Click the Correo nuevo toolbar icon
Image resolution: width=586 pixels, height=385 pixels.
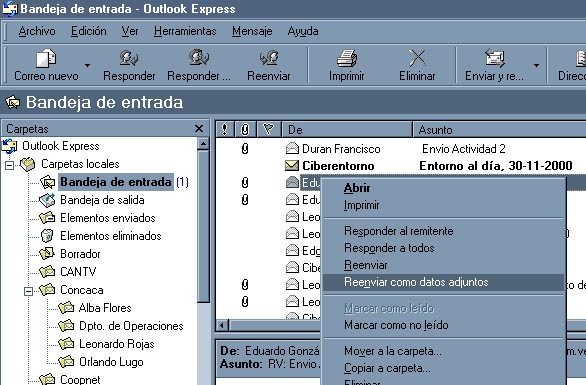(46, 58)
